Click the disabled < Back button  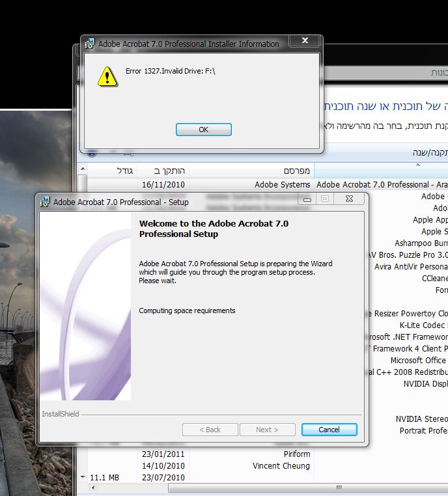(x=210, y=430)
